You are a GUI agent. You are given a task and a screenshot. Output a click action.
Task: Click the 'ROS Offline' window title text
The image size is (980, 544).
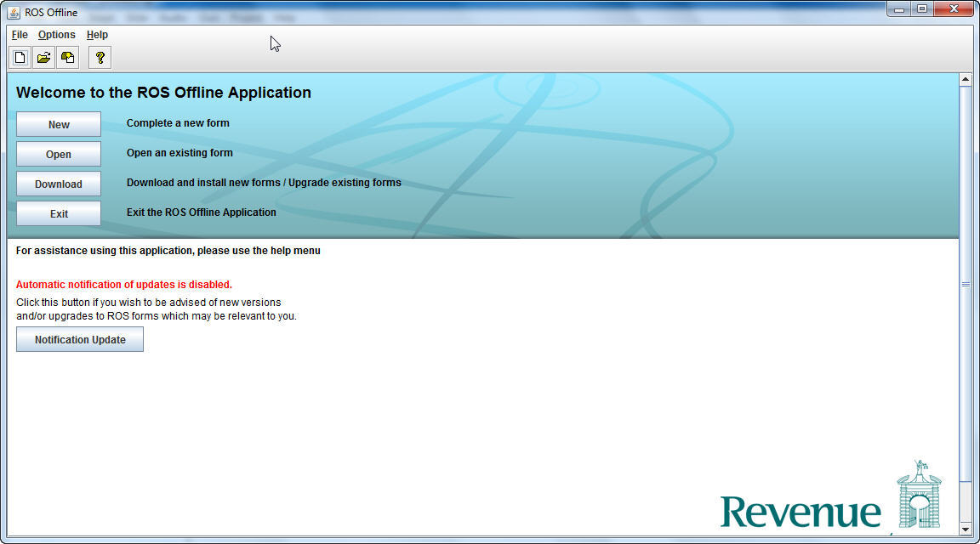[x=51, y=13]
